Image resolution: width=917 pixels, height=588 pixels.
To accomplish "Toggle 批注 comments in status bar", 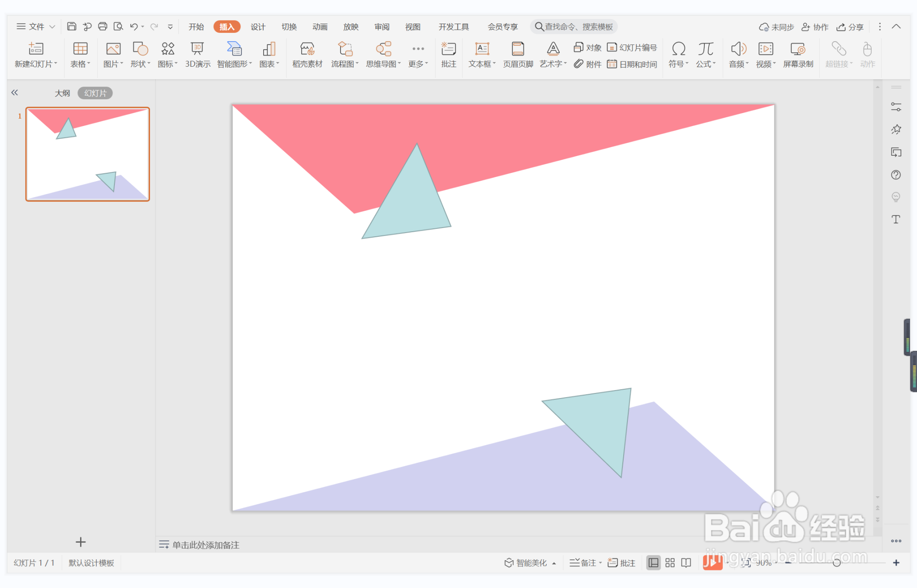I will tap(621, 563).
